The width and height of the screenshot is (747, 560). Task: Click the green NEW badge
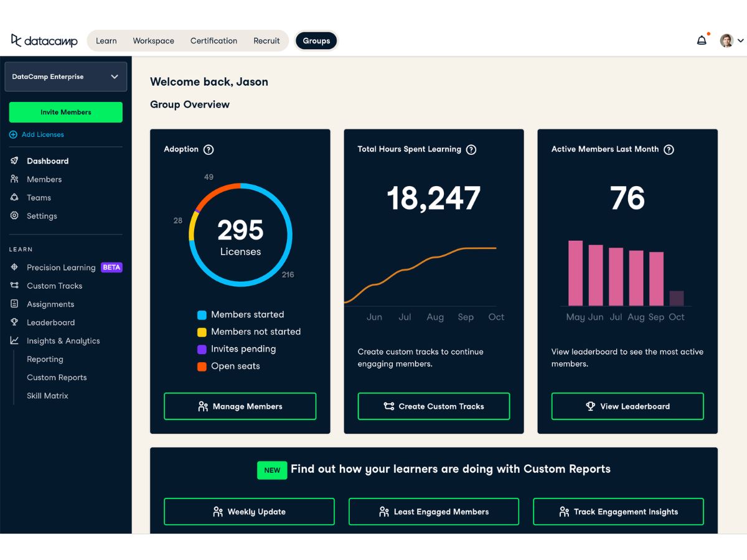[272, 470]
